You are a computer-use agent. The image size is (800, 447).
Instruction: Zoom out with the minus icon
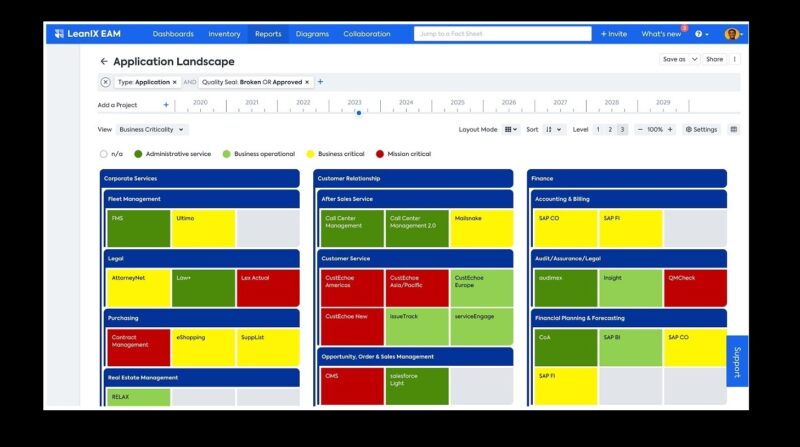[639, 129]
